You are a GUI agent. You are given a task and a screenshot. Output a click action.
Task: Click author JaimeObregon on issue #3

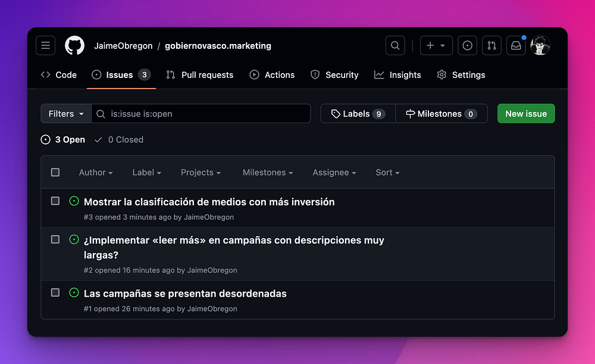[209, 217]
